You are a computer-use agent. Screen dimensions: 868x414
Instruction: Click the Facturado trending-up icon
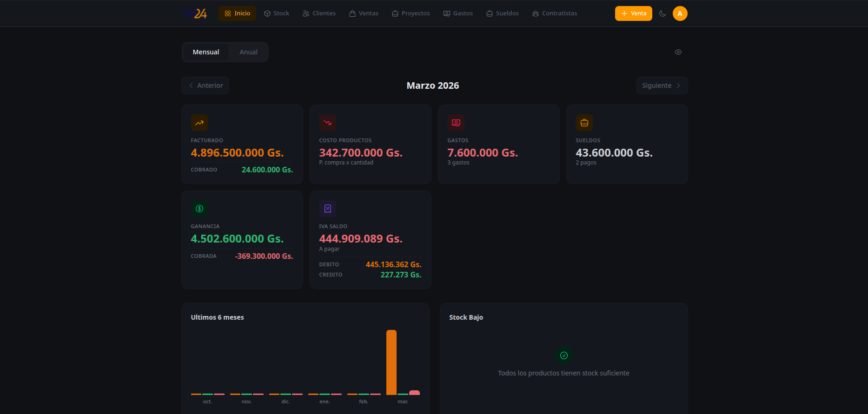[x=199, y=123]
